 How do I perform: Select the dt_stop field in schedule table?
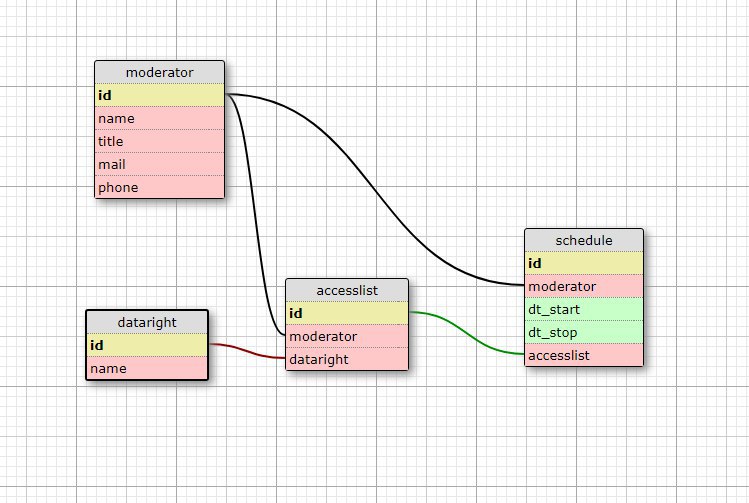(584, 332)
